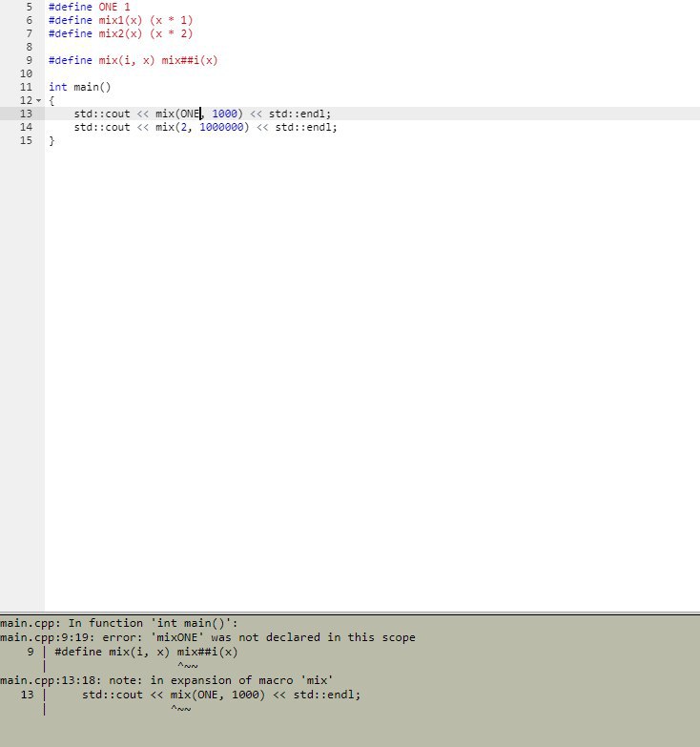Place cursor on 'mix1(x)' macro name
The width and height of the screenshot is (700, 747).
(x=120, y=20)
